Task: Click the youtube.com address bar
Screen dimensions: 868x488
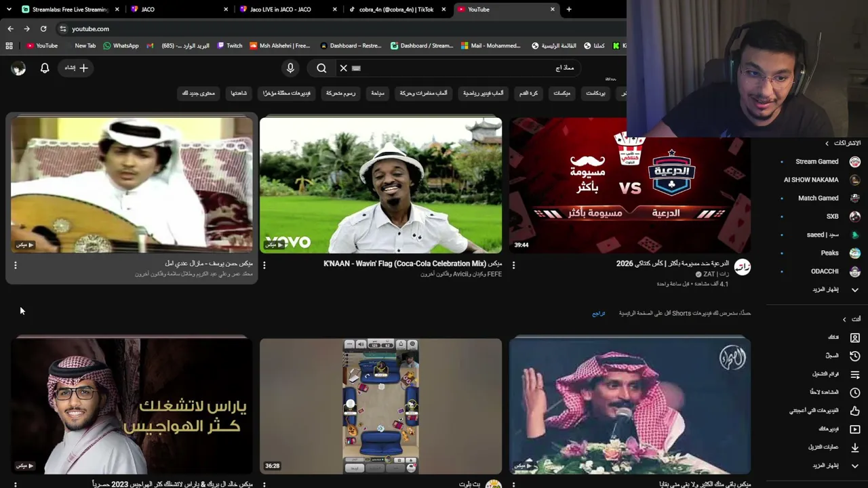Action: tap(339, 28)
